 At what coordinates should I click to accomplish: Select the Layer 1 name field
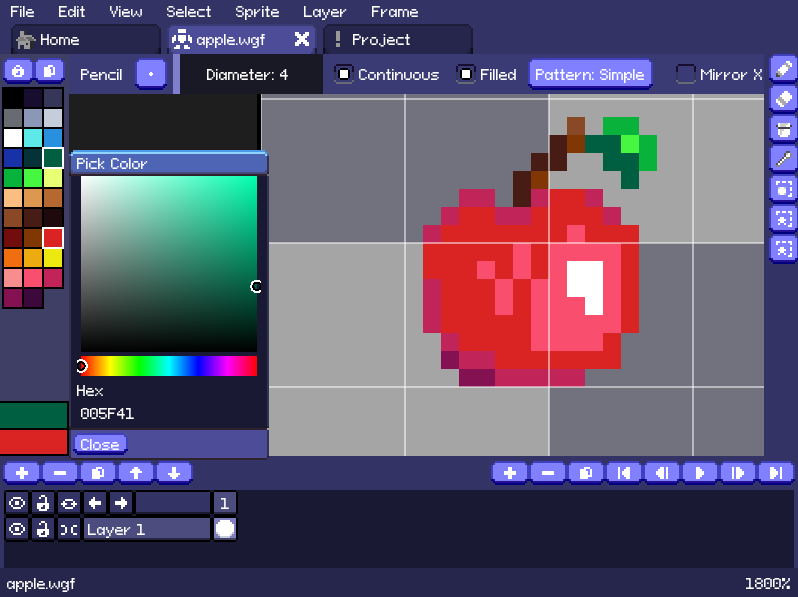[x=147, y=529]
